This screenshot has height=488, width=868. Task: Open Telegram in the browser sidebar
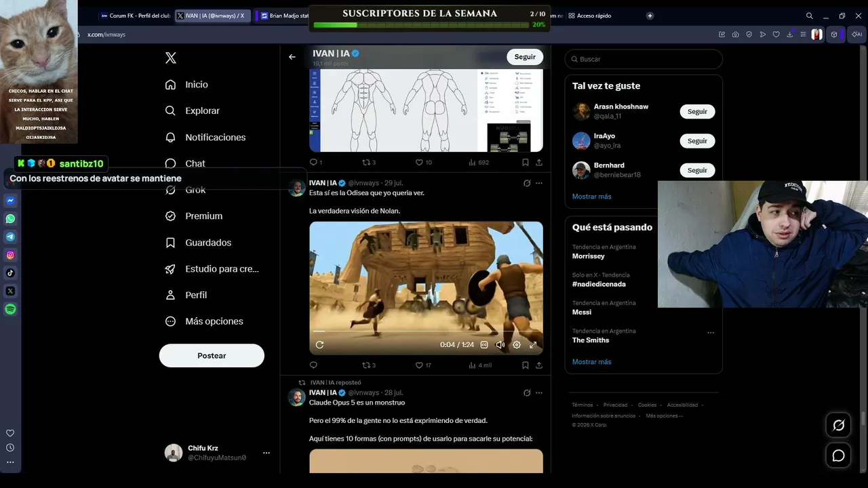(x=10, y=237)
